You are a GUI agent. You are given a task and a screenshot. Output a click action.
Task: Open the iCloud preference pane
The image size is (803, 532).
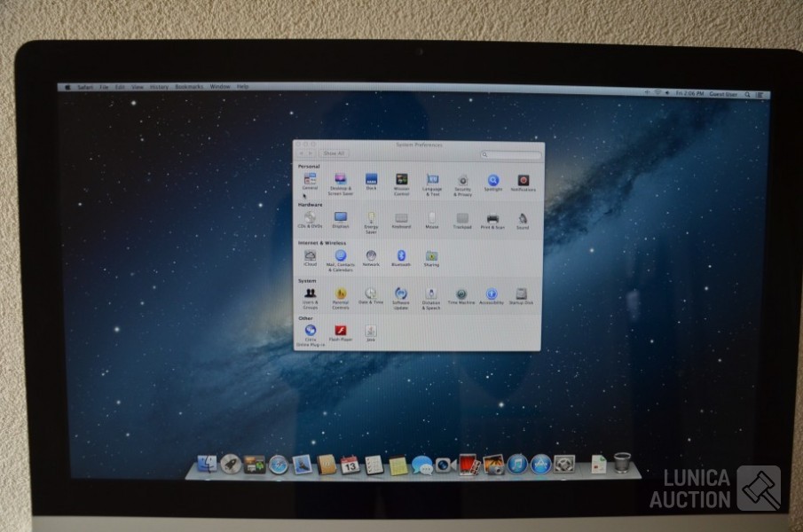pyautogui.click(x=310, y=258)
